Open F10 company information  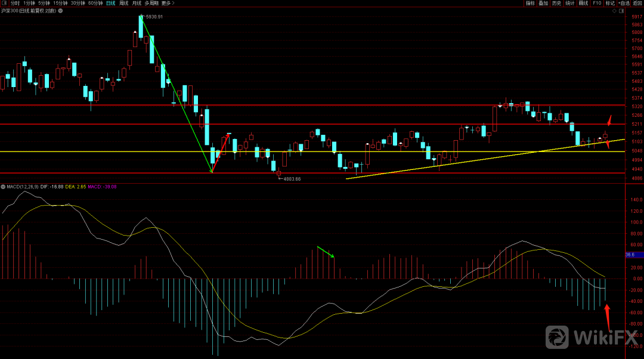click(x=596, y=3)
